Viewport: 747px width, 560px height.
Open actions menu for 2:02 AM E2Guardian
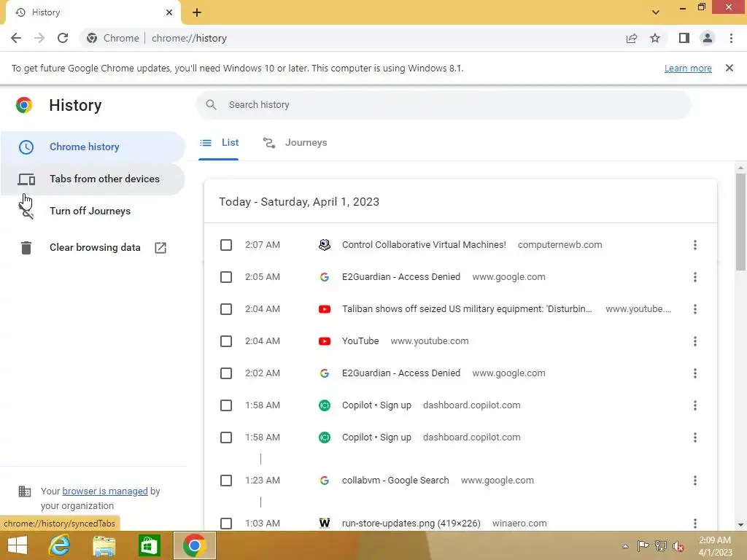[x=695, y=373]
